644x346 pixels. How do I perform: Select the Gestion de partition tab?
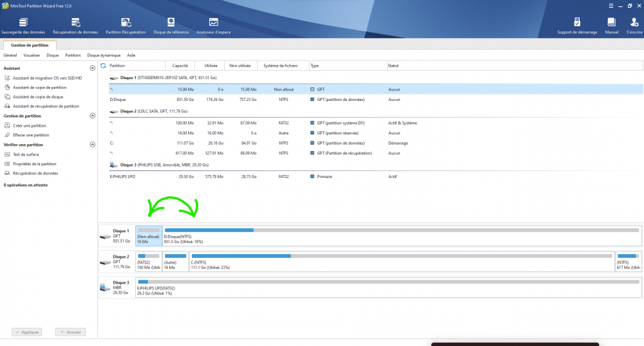point(29,45)
